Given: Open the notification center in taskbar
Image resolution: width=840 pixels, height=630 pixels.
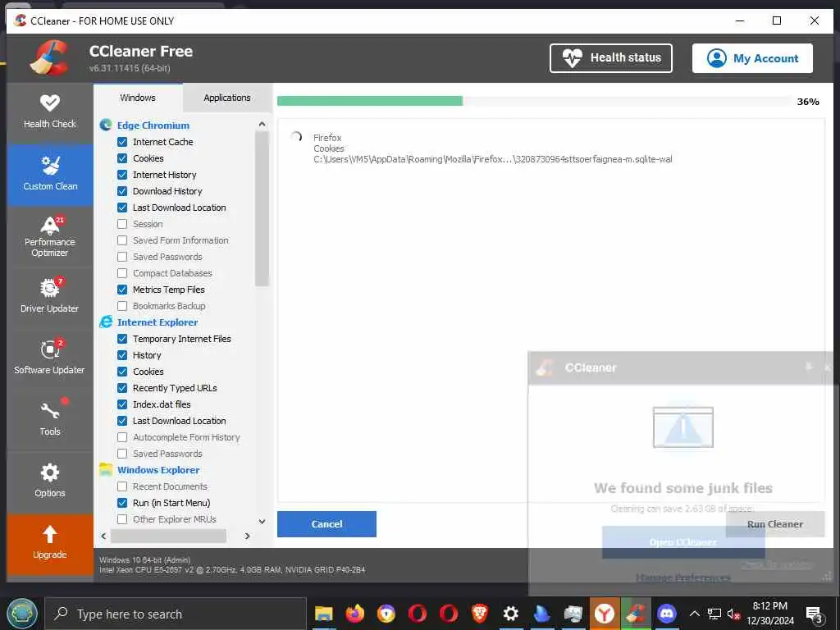Looking at the screenshot, I should (x=815, y=615).
